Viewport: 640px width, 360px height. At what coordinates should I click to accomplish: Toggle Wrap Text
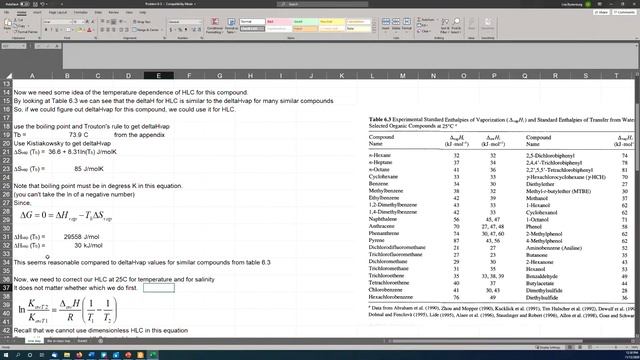pyautogui.click(x=142, y=22)
